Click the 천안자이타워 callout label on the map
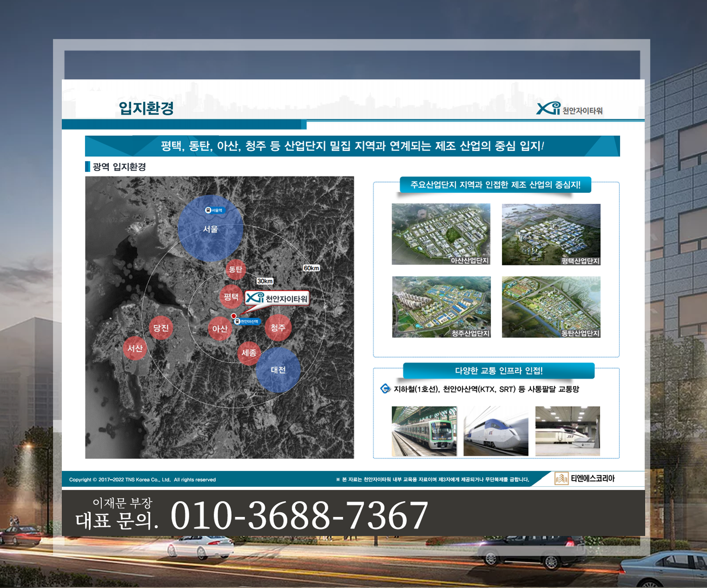Viewport: 707px width, 588px height. (277, 298)
